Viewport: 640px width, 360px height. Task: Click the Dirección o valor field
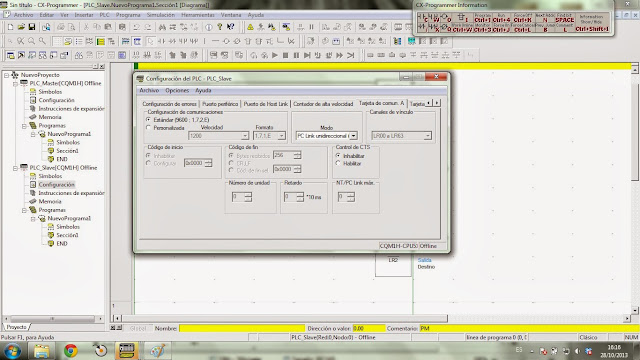369,328
